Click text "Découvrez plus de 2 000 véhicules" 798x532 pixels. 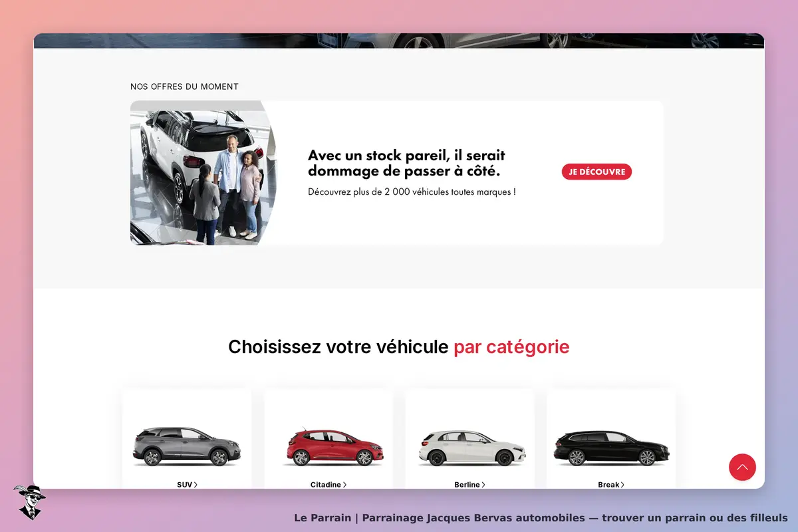coord(412,192)
